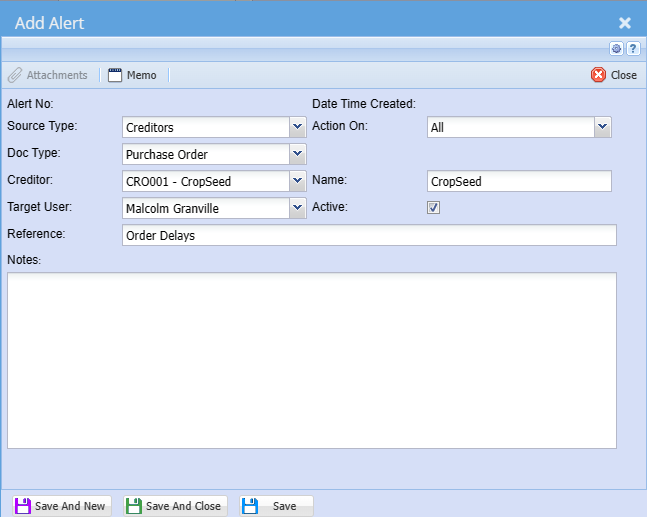Untick the Active checkbox

click(x=434, y=208)
